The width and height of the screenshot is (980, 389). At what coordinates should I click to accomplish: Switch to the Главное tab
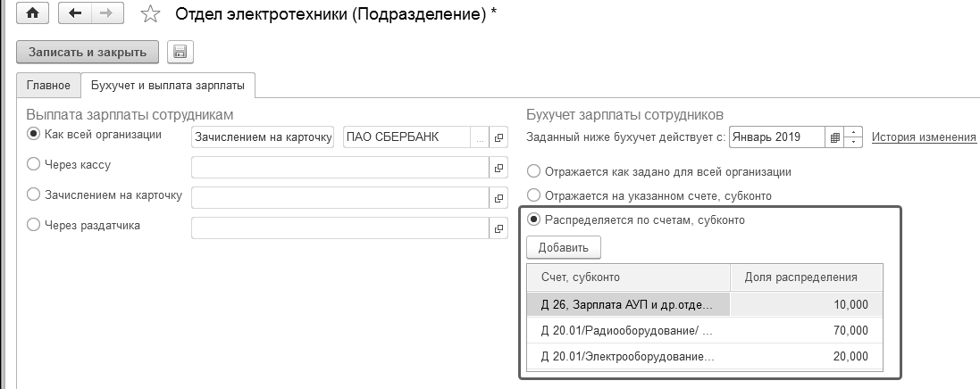pos(48,85)
